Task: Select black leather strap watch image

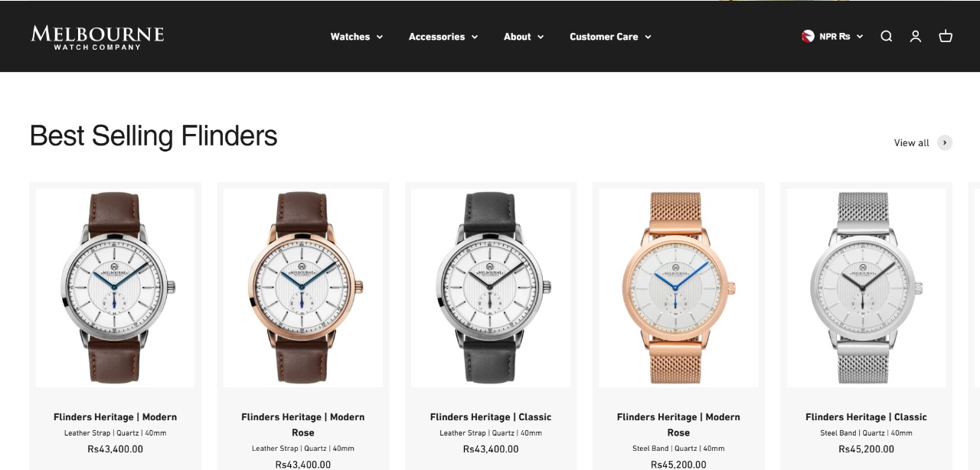Action: pos(491,288)
